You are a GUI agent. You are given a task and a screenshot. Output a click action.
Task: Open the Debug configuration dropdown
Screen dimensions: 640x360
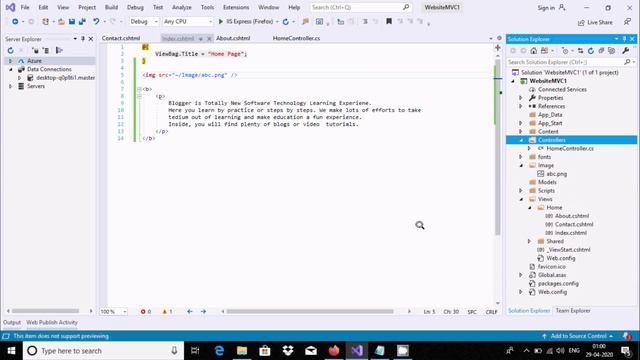click(x=144, y=21)
